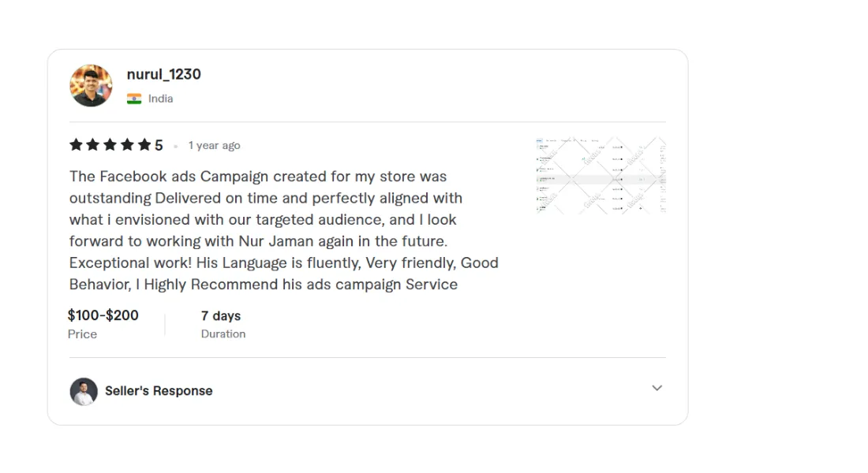Click the India flag icon
Image resolution: width=868 pixels, height=473 pixels.
(134, 99)
